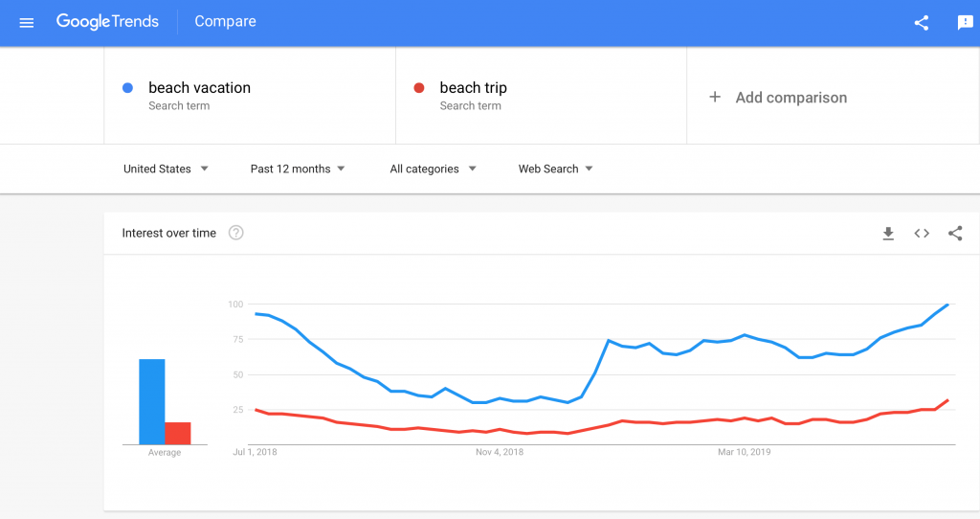Image resolution: width=980 pixels, height=519 pixels.
Task: Click the Compare header label
Action: click(225, 21)
